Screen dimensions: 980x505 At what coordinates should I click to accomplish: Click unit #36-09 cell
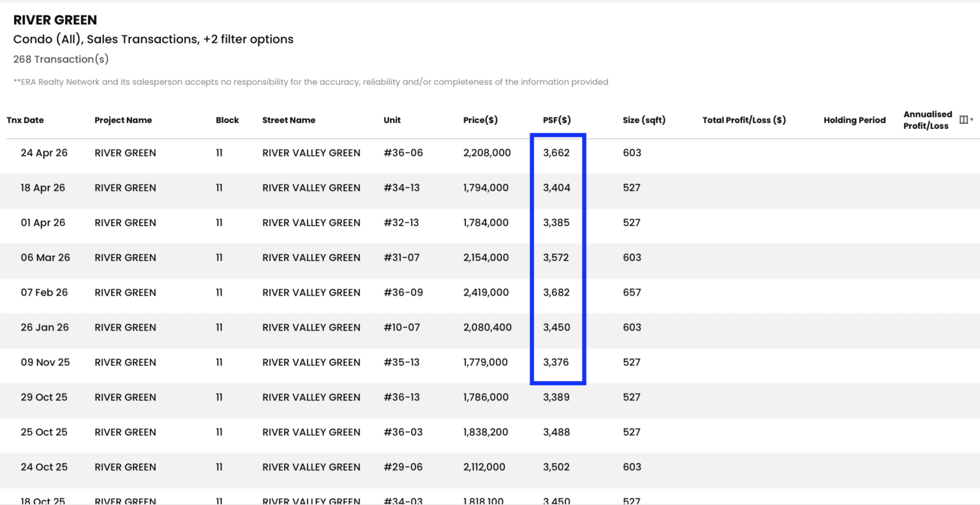[x=403, y=292]
